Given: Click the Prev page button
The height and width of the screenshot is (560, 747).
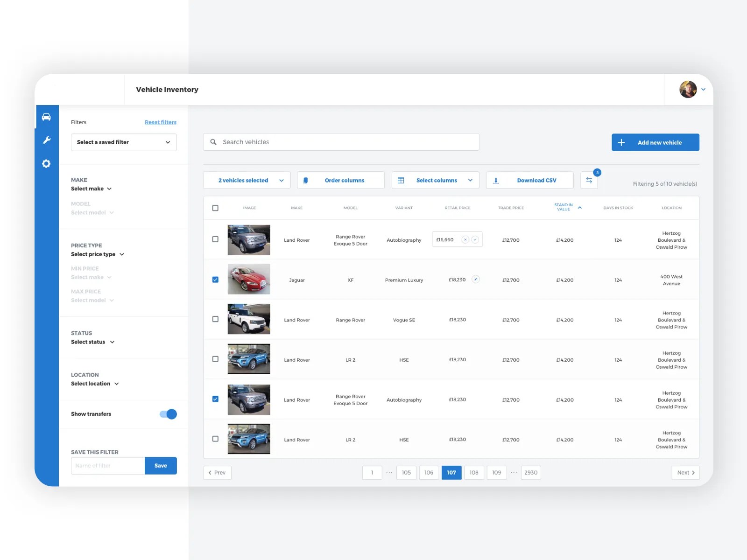Looking at the screenshot, I should (x=218, y=473).
